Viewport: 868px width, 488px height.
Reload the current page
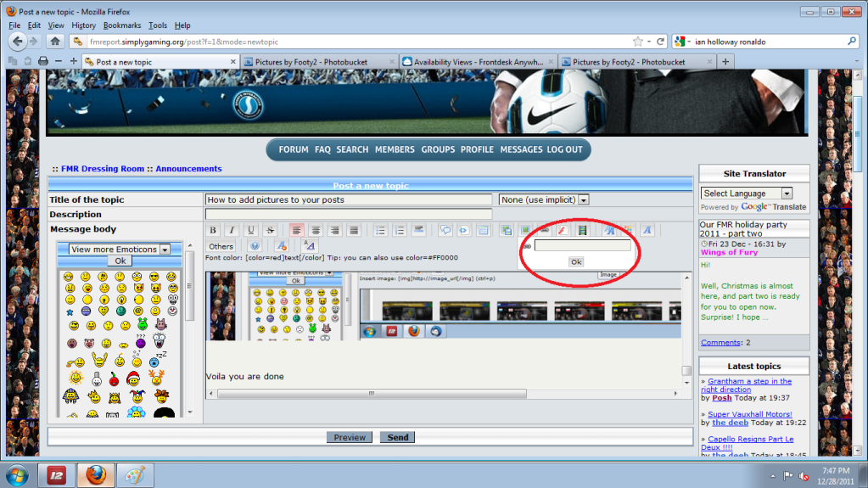point(660,42)
